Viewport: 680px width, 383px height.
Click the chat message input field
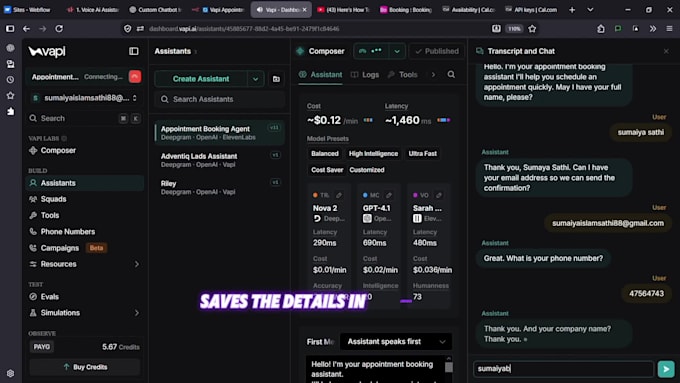point(563,369)
